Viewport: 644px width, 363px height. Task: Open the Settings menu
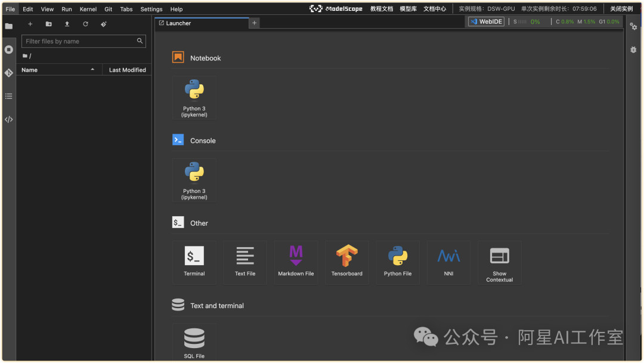coord(151,9)
